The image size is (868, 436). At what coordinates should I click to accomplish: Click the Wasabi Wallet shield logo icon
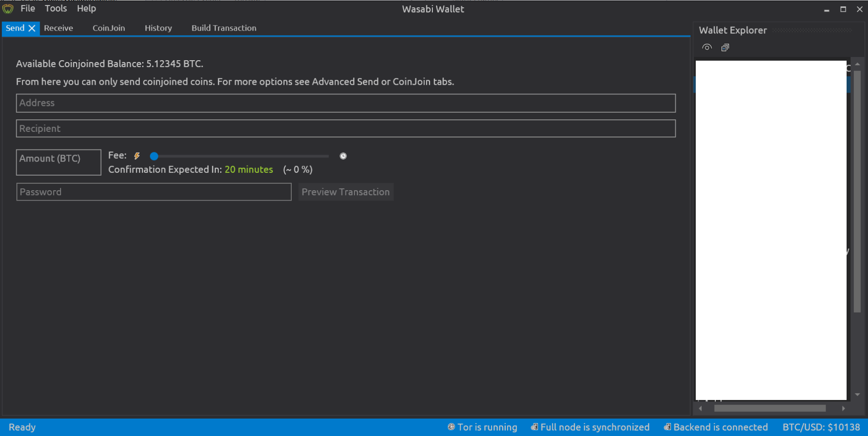[x=8, y=9]
